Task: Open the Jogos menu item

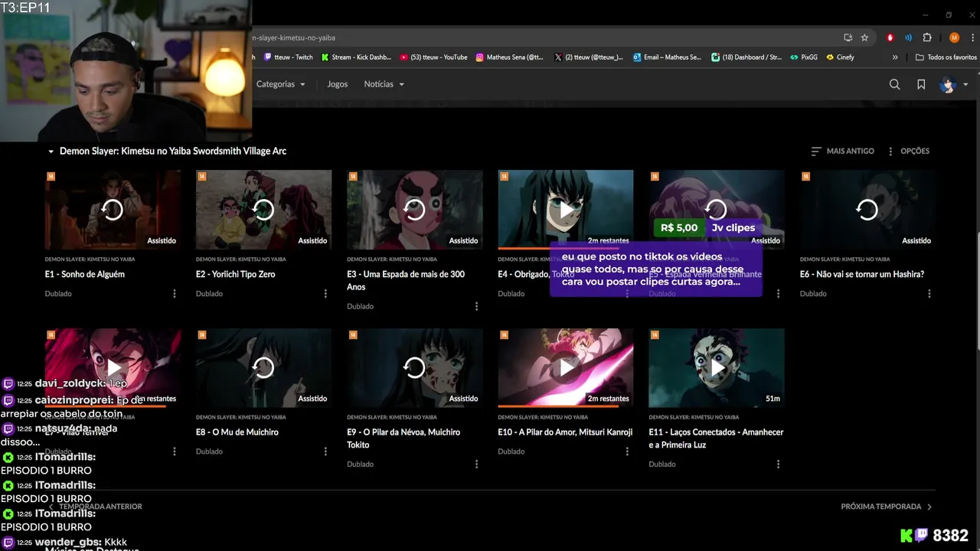Action: [337, 84]
